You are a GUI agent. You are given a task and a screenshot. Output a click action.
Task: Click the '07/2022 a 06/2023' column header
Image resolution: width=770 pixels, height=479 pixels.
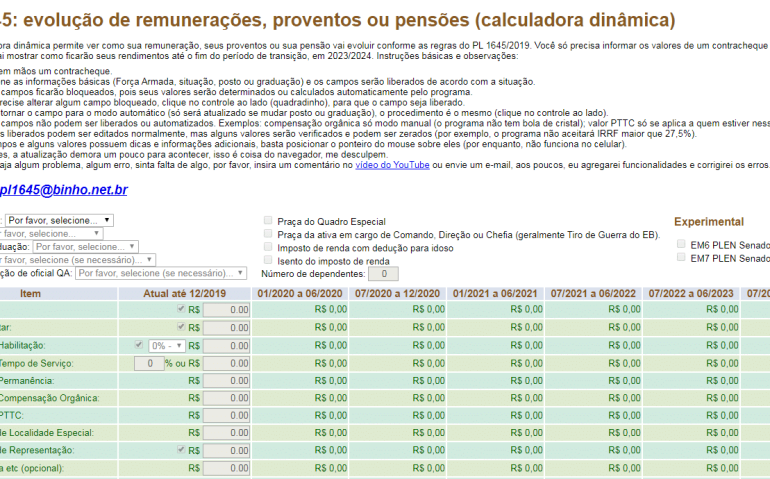pos(691,294)
